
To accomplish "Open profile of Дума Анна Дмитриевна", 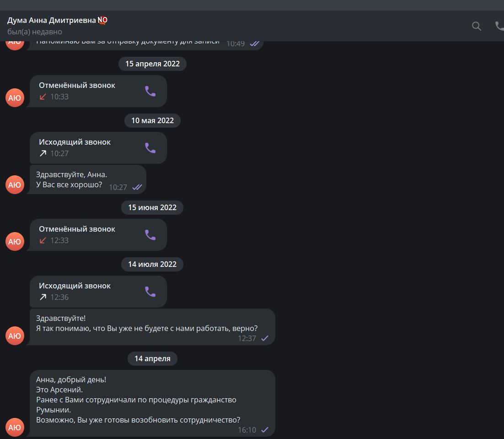I will 57,20.
